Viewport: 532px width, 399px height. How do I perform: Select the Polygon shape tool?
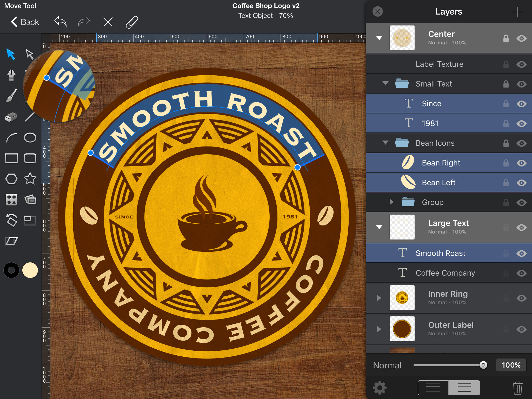[11, 178]
